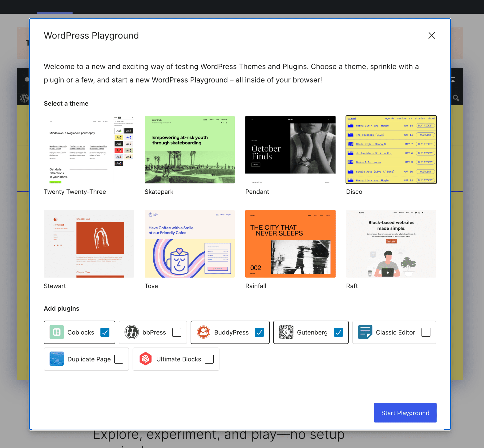Close the WordPress Playground dialog
Image resolution: width=484 pixels, height=448 pixels.
(432, 35)
